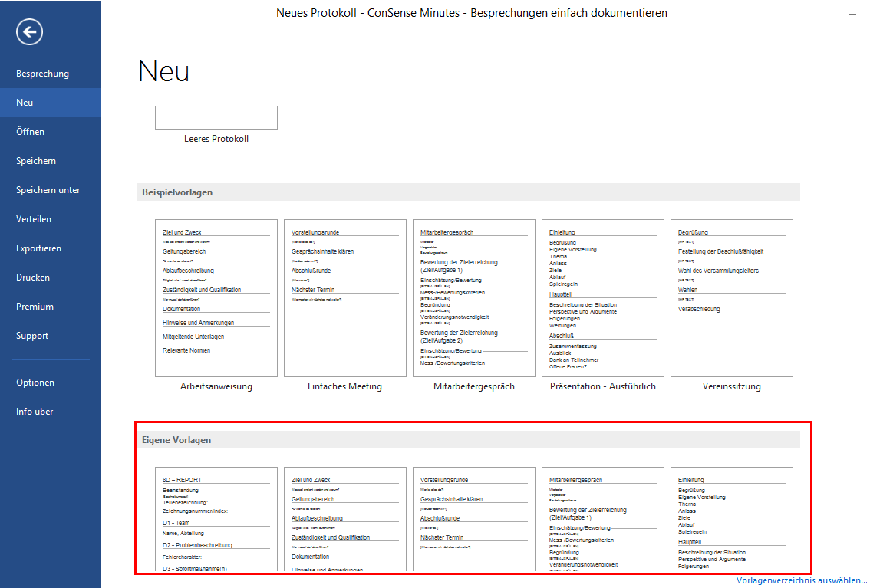Select Neu in the sidebar
870x588 pixels.
pos(25,103)
